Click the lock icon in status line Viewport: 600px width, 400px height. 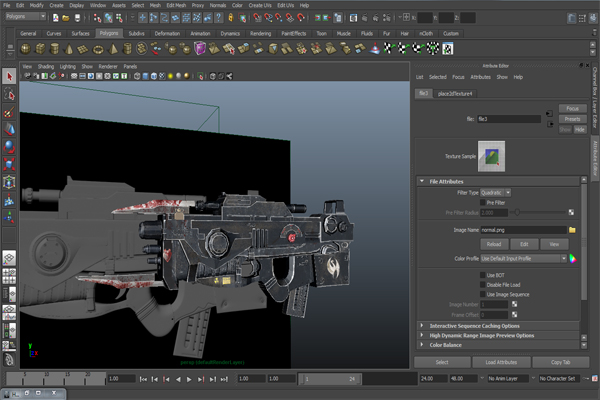(231, 17)
